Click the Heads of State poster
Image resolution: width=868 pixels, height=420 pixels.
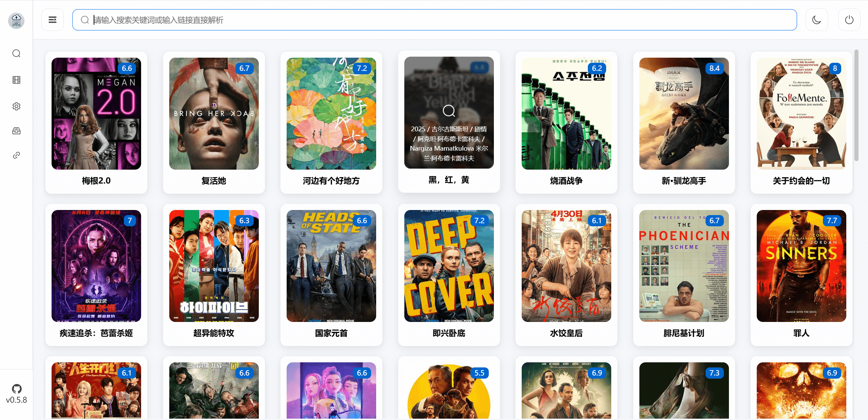point(331,266)
